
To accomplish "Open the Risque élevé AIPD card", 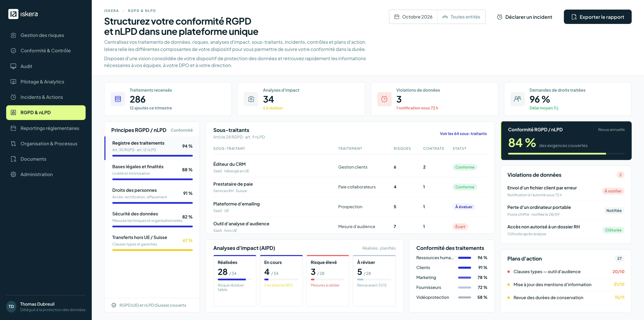I will point(327,281).
